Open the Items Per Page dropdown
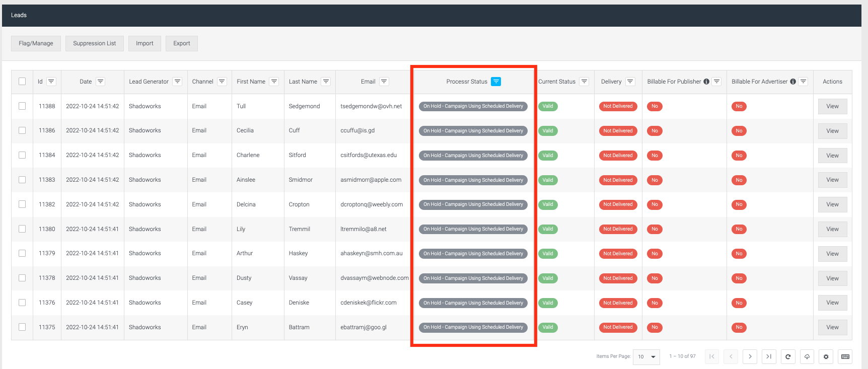This screenshot has height=369, width=868. tap(646, 356)
